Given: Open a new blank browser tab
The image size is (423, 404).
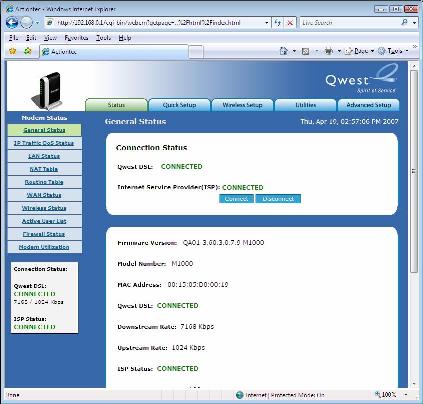Looking at the screenshot, I should click(x=196, y=52).
